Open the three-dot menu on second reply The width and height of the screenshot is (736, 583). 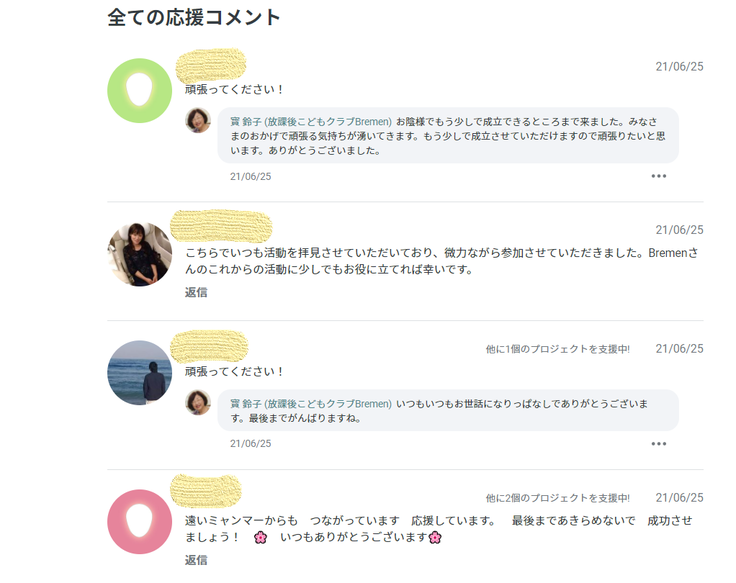point(658,444)
